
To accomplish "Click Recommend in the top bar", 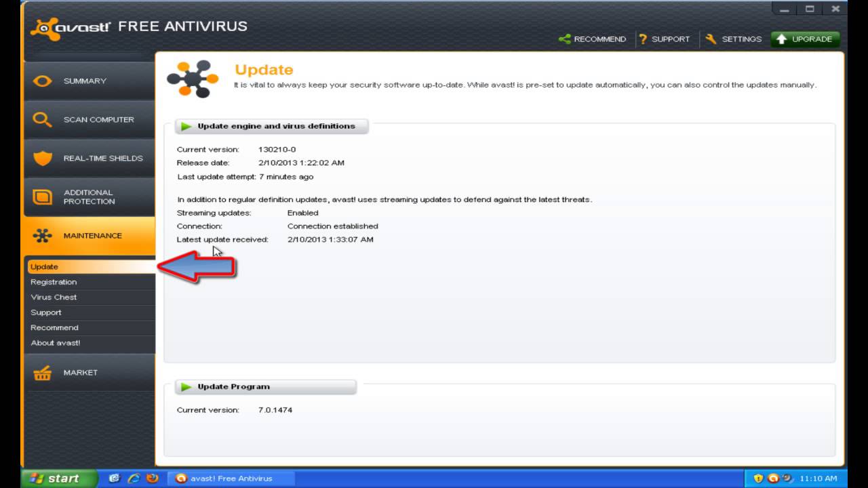I will [x=593, y=39].
